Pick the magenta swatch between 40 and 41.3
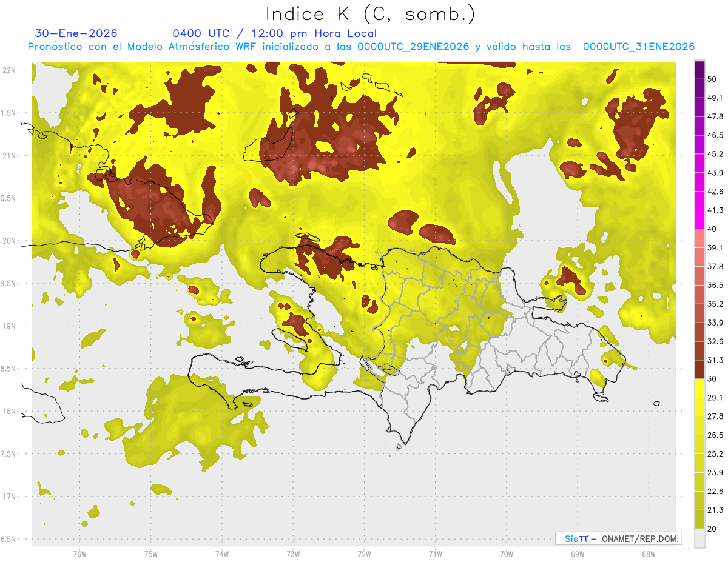Screen dimensions: 728x562 tap(699, 220)
